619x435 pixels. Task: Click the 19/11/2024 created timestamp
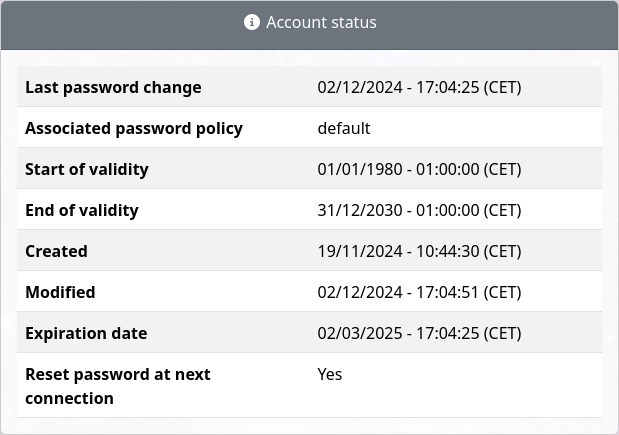pos(419,251)
